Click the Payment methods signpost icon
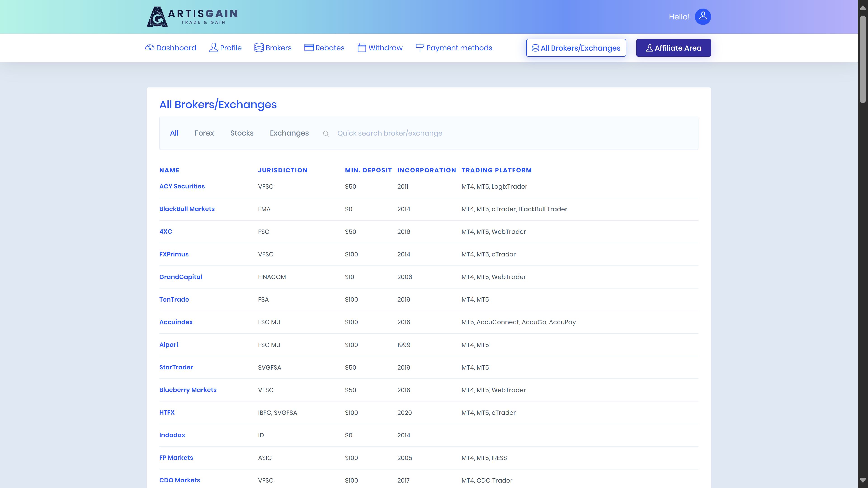 [420, 47]
